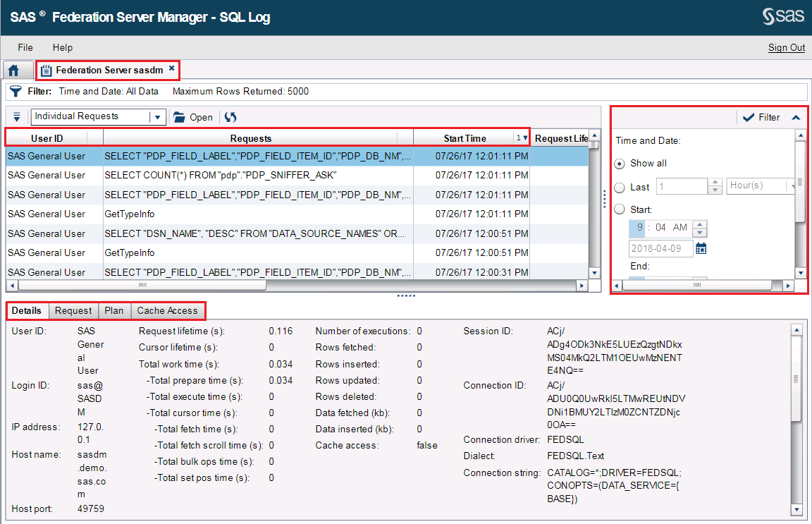Click the funnel Filter icon
Screen dimensions: 812x524
pos(16,91)
